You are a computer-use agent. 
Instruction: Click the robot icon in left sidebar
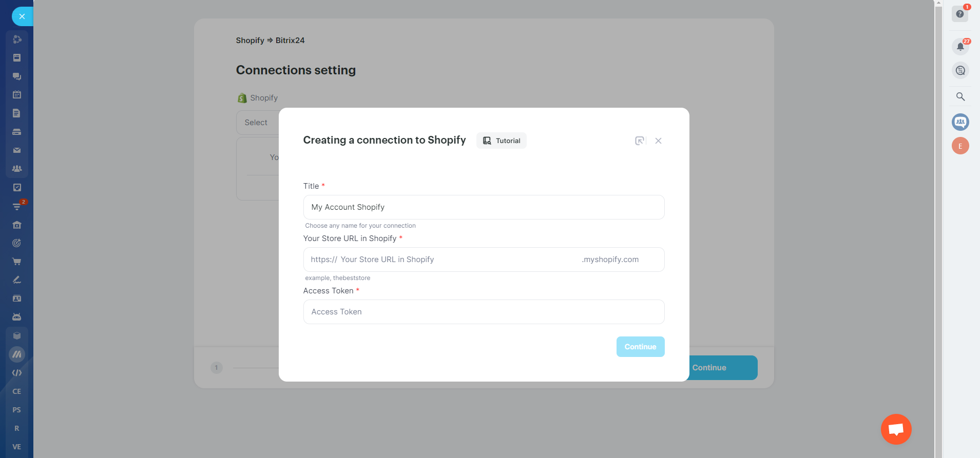click(17, 317)
